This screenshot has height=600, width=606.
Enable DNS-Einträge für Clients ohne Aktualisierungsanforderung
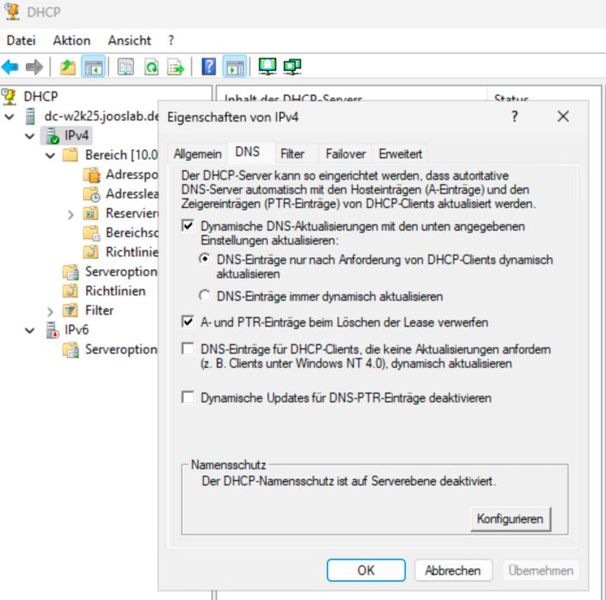[188, 349]
